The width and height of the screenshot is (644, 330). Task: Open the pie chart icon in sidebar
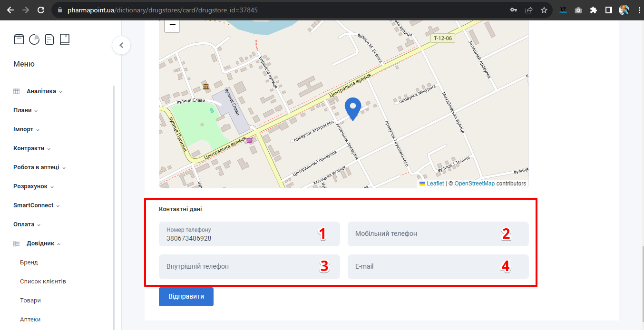coord(34,39)
